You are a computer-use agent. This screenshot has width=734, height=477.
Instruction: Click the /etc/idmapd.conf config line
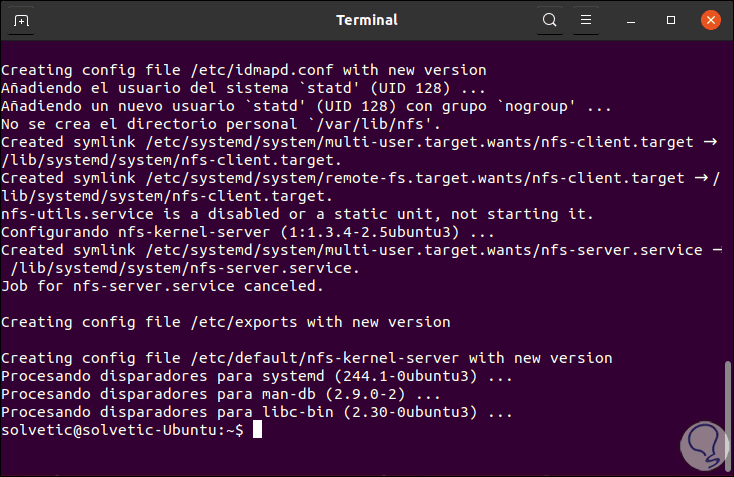click(243, 71)
